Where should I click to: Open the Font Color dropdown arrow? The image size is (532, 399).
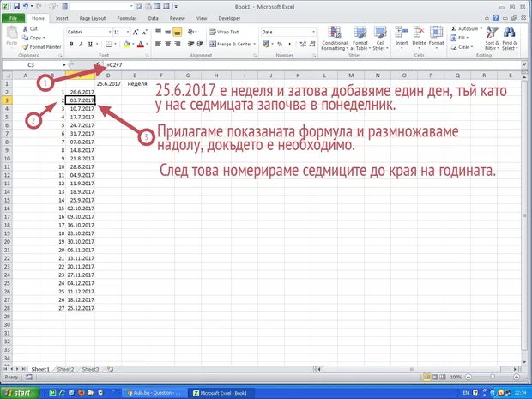147,44
